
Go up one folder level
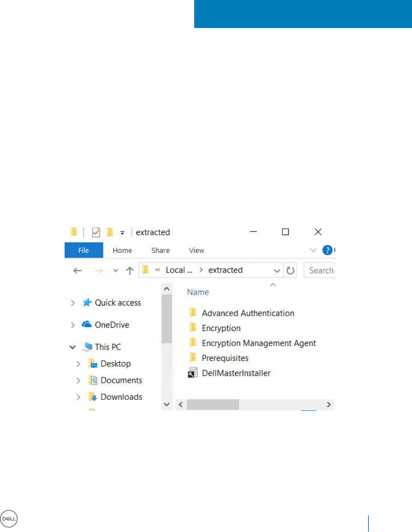[130, 270]
